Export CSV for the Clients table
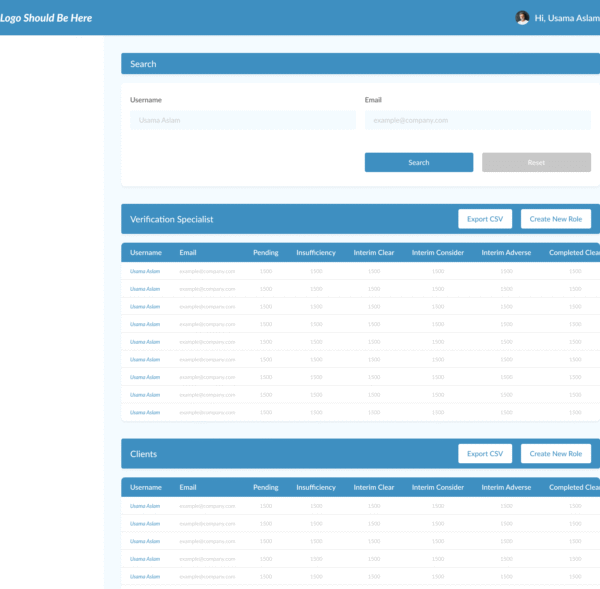This screenshot has width=600, height=589. point(485,454)
